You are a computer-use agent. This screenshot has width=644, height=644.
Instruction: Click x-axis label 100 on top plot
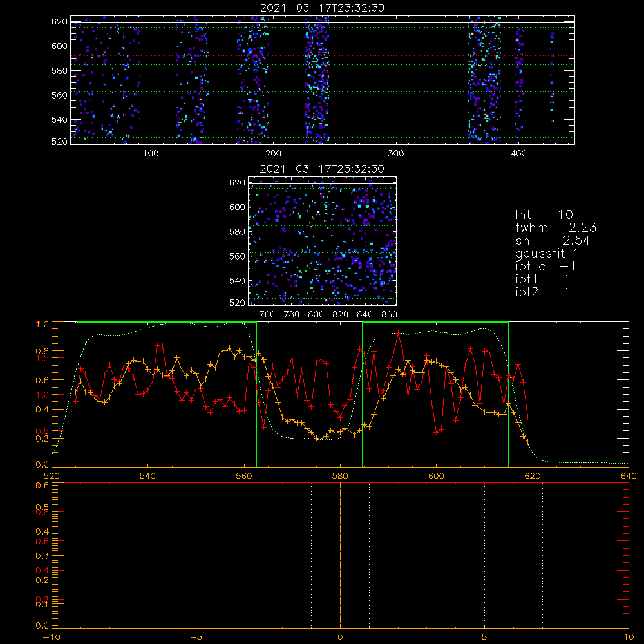click(151, 154)
